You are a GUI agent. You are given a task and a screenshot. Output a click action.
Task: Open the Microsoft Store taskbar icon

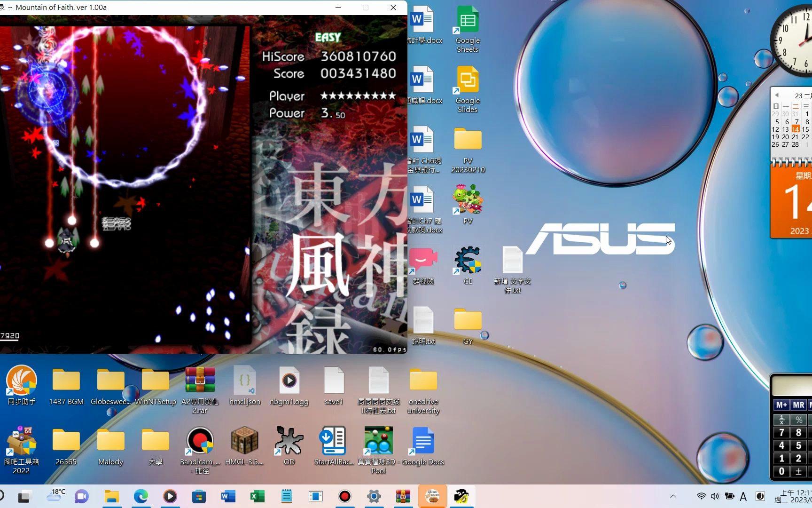(x=199, y=496)
